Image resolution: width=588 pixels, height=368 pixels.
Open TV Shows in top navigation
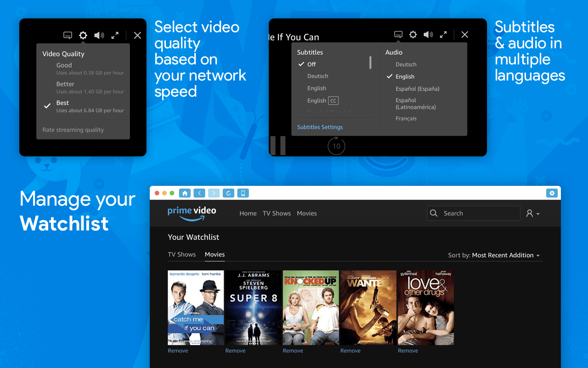[277, 213]
